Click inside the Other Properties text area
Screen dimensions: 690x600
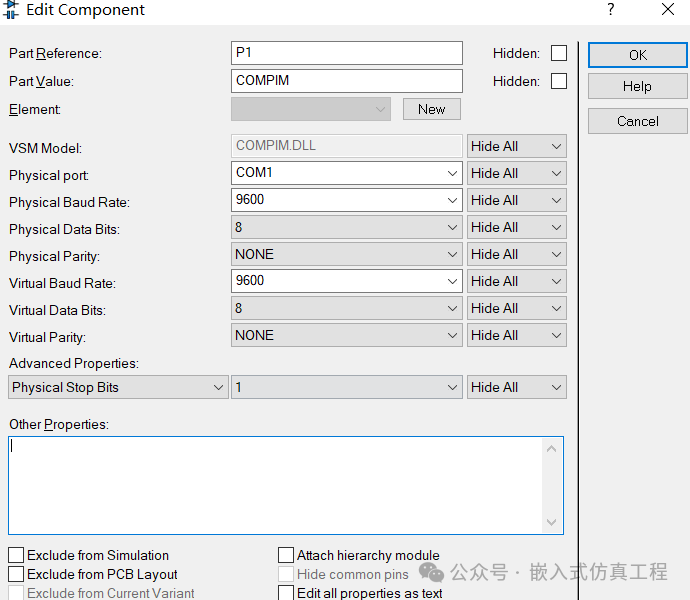275,486
